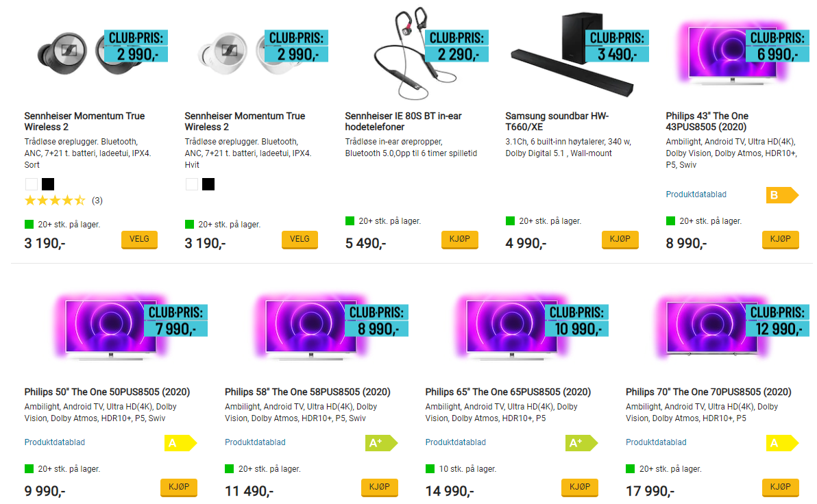
Task: Click the A energy label on Philips 70"
Action: tap(781, 443)
